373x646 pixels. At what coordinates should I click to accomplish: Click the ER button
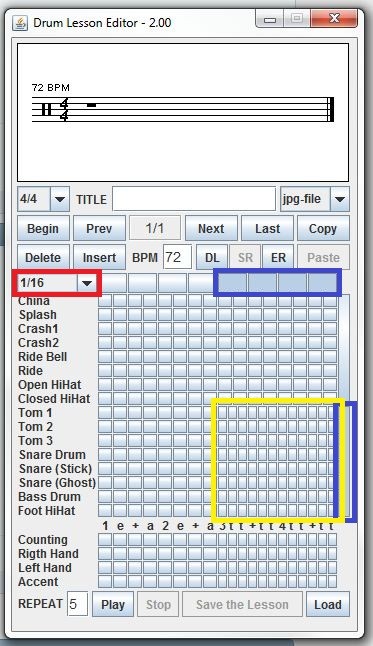coord(278,257)
